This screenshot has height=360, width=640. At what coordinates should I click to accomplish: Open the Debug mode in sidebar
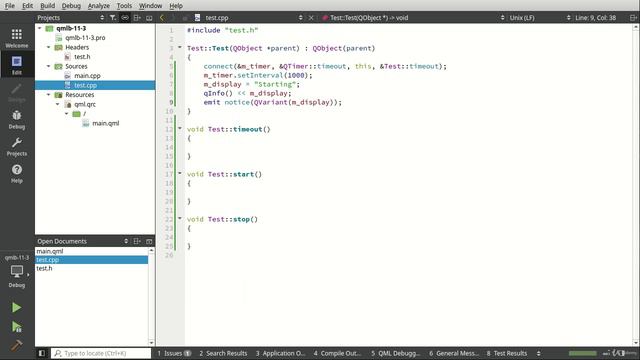point(17,119)
